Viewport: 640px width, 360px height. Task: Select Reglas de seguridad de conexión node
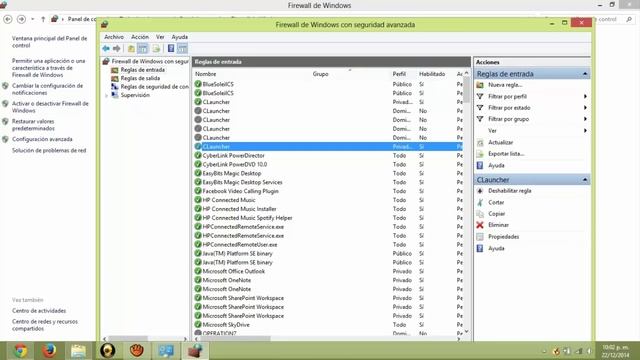pyautogui.click(x=154, y=87)
